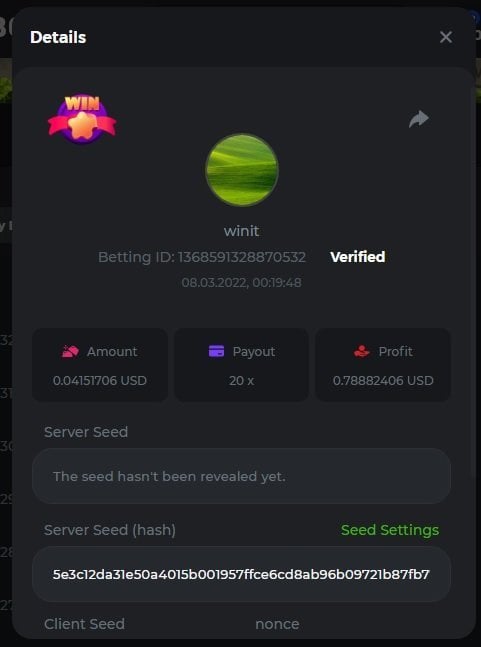481x647 pixels.
Task: Click the purple Payout card icon
Action: (x=217, y=352)
